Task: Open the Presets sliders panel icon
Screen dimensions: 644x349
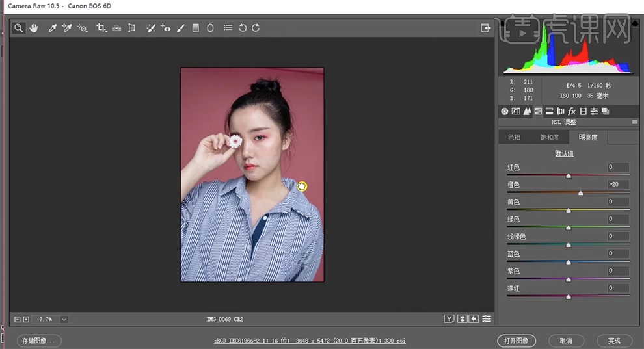Action: (x=594, y=111)
